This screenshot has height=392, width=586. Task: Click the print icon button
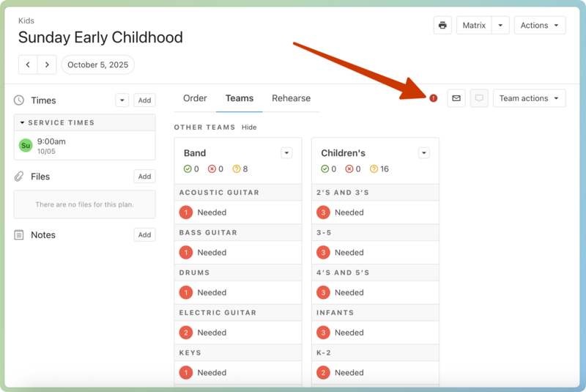click(442, 26)
